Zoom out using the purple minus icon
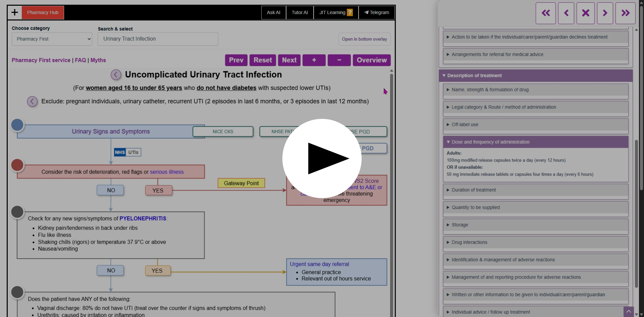 tap(339, 60)
